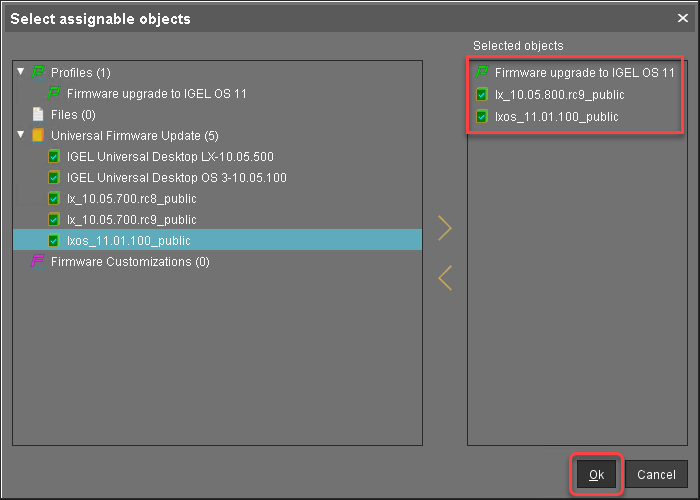700x500 pixels.
Task: Click the Profiles folder icon in tree
Action: 39,73
